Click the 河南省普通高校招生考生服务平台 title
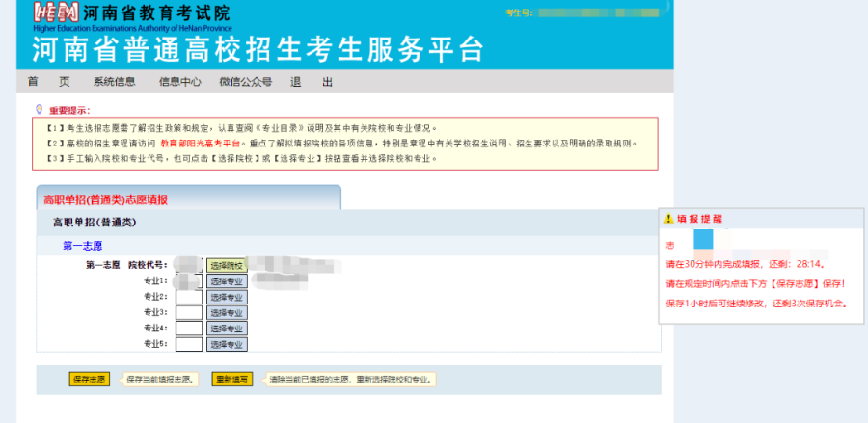Viewport: 868px width, 423px height. [x=258, y=50]
